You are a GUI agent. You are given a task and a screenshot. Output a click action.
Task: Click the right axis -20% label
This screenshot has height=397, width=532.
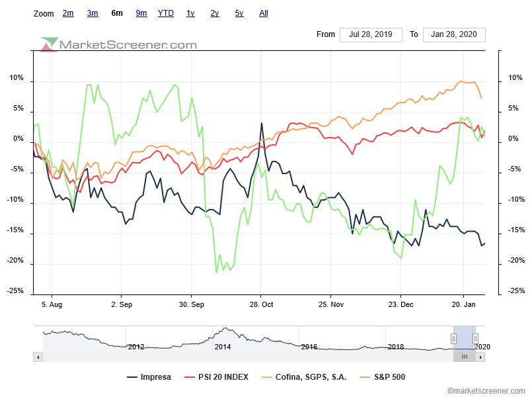pyautogui.click(x=516, y=261)
